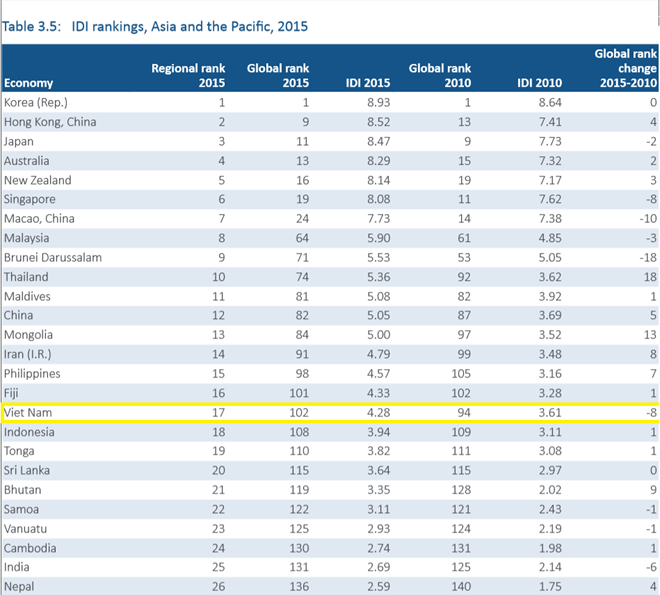Select the Global rank 2010 header

coord(440,75)
